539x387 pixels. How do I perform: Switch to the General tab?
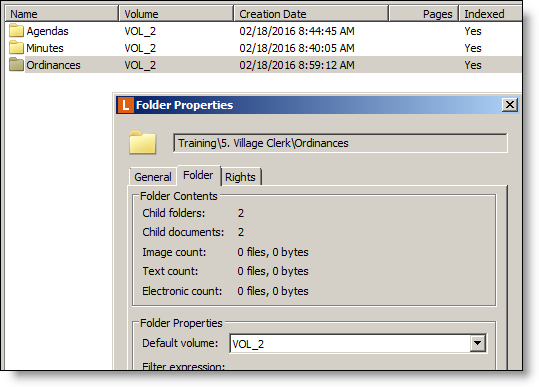pyautogui.click(x=153, y=177)
